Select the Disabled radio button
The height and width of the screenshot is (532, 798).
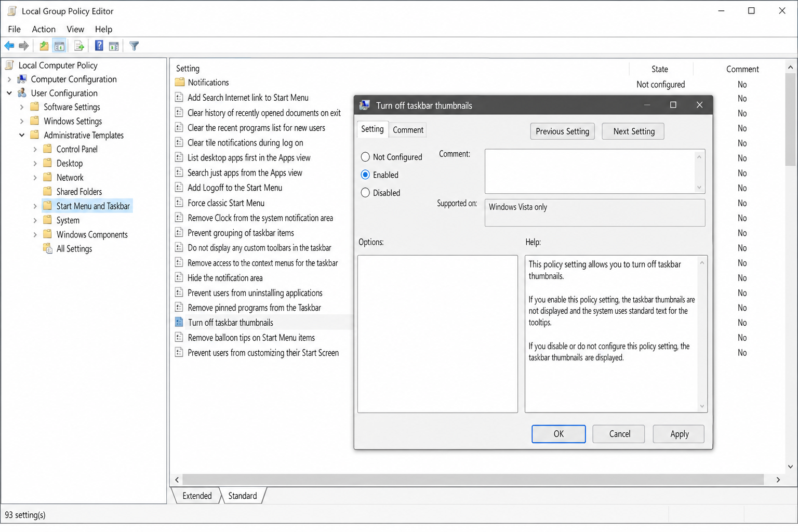coord(365,193)
